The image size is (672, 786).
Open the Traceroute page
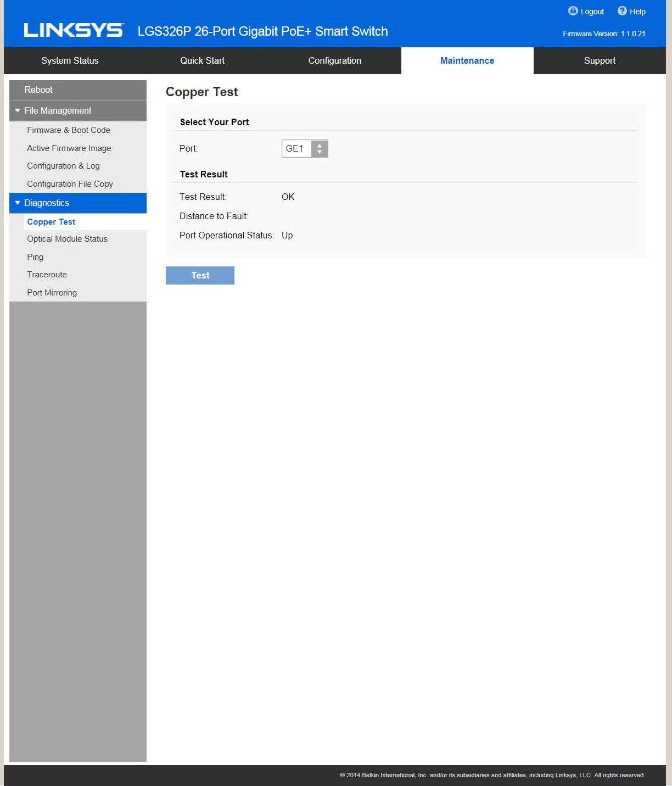pyautogui.click(x=47, y=275)
